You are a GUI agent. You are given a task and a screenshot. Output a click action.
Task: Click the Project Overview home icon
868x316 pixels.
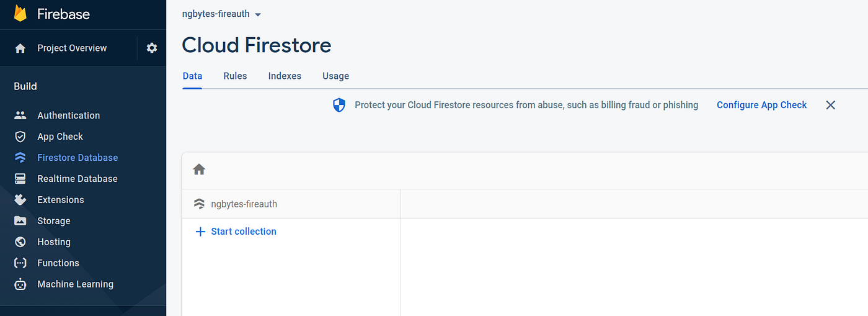point(20,48)
